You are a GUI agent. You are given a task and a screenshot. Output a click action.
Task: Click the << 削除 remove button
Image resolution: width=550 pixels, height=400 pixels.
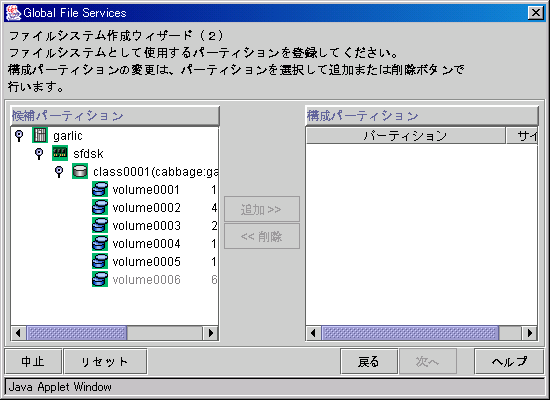pos(262,236)
